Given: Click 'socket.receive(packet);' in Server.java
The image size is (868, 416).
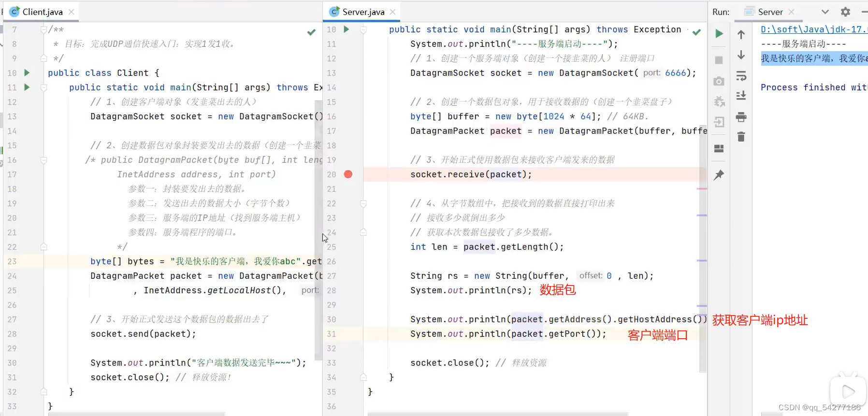Looking at the screenshot, I should click(471, 174).
